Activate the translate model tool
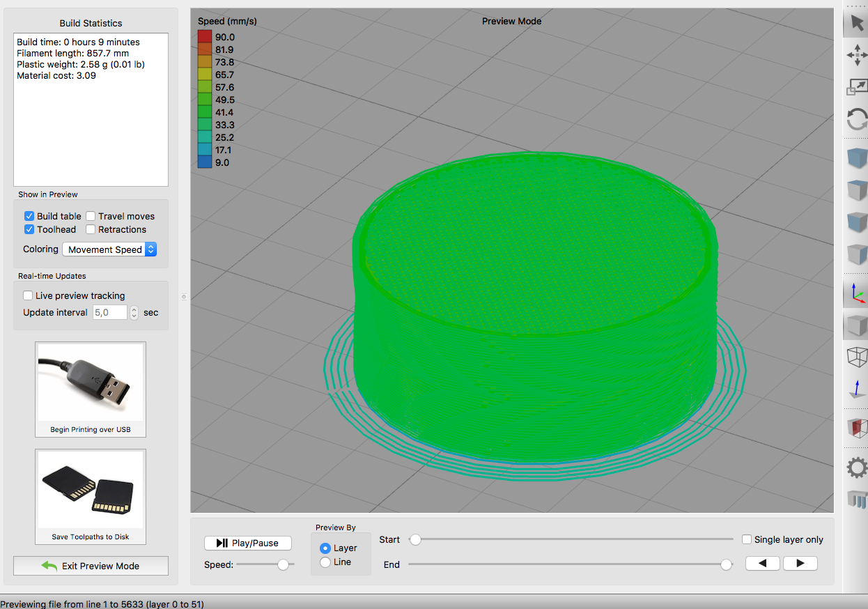This screenshot has width=868, height=609. coord(856,54)
